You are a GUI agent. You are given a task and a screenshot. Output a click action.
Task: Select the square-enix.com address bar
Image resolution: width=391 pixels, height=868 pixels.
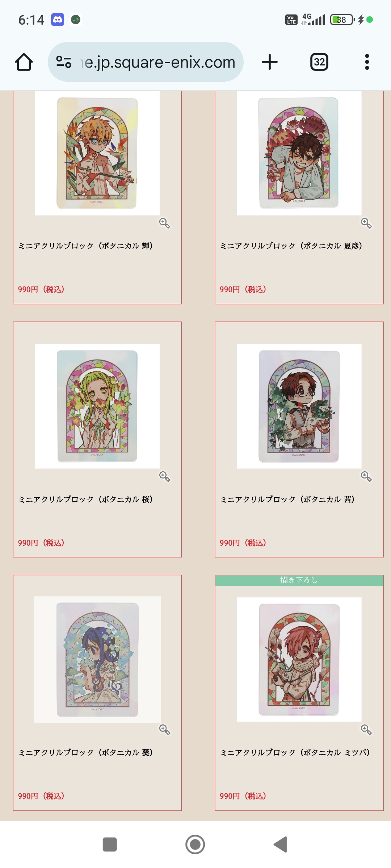coord(146,62)
